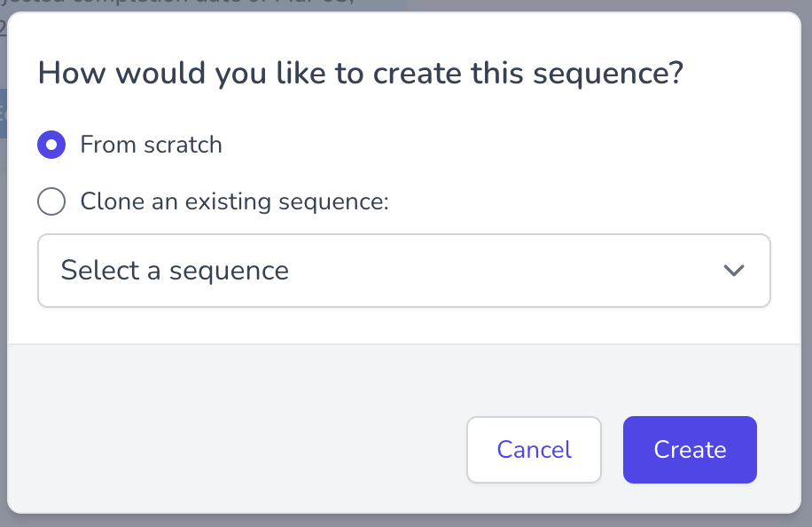Viewport: 812px width, 527px height.
Task: Select the From scratch radio button
Action: [51, 145]
